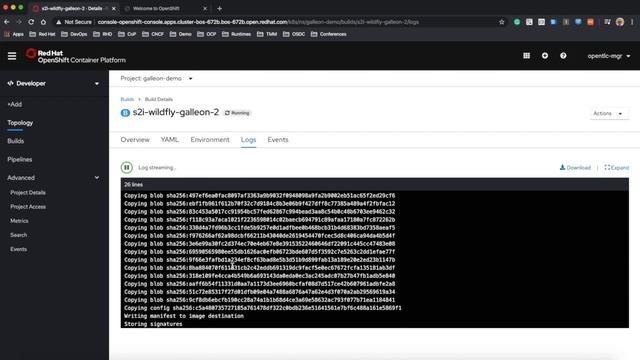Close the Welcome to OpenShift tab
This screenshot has width=640, height=360.
pyautogui.click(x=205, y=9)
